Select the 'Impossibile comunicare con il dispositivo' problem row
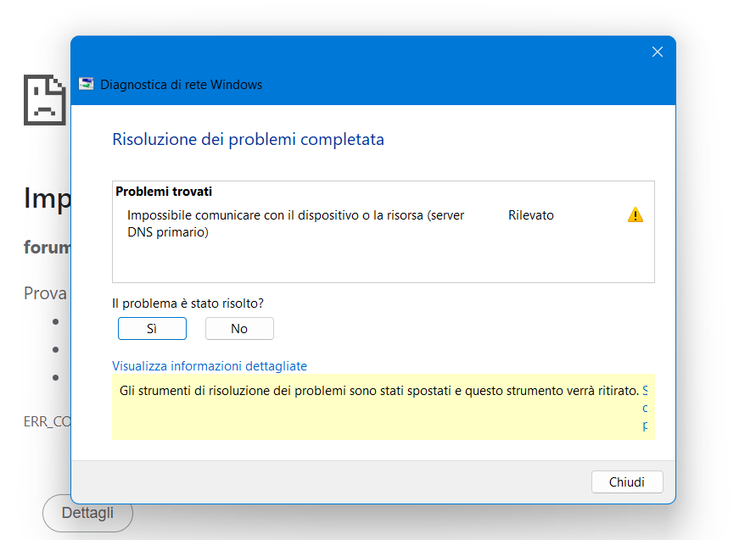The height and width of the screenshot is (540, 756). (x=384, y=224)
